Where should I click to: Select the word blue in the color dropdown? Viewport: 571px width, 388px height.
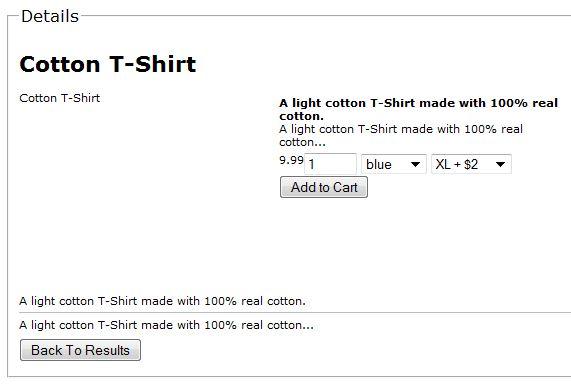click(379, 164)
